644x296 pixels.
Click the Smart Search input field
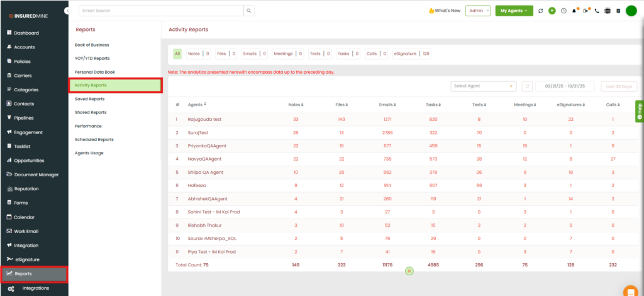pos(160,11)
